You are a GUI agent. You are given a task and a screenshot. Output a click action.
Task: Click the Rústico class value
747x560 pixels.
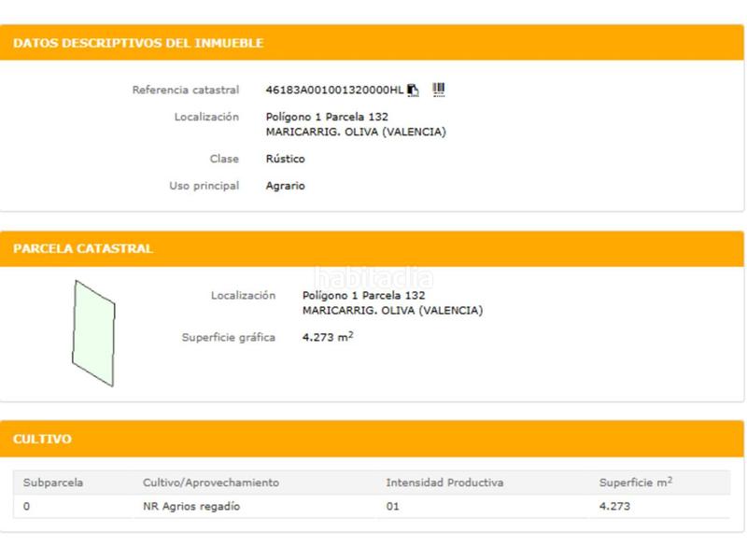(285, 159)
